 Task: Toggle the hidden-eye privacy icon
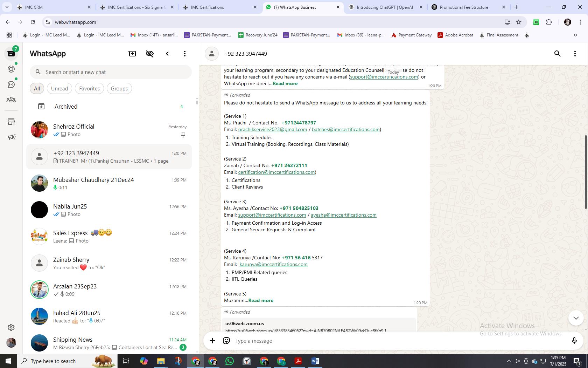click(150, 54)
